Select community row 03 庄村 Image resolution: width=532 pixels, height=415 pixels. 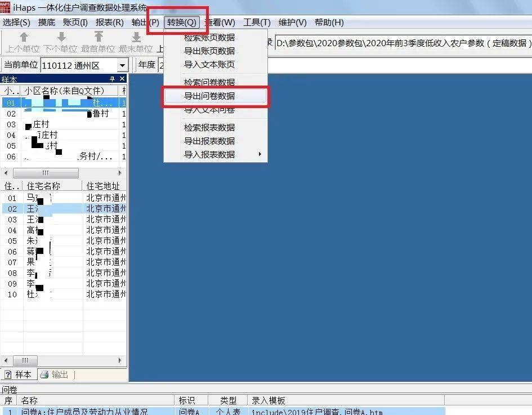[64, 124]
